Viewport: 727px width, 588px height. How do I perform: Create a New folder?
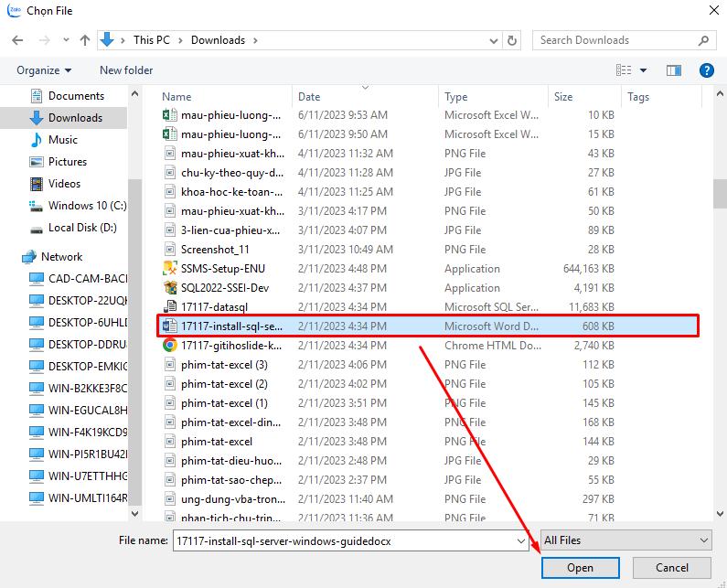126,70
